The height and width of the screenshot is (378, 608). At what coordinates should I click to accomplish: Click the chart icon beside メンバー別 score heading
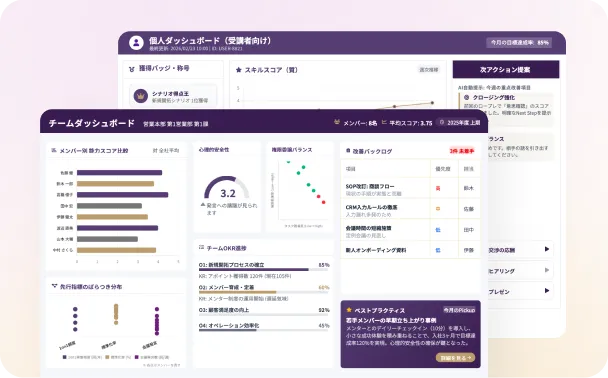[54, 150]
